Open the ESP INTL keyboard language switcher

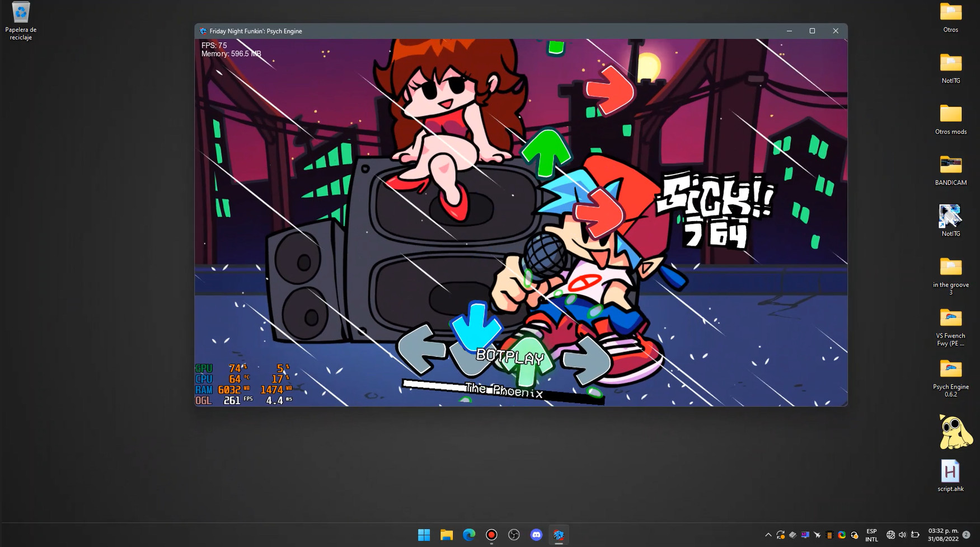click(x=871, y=535)
